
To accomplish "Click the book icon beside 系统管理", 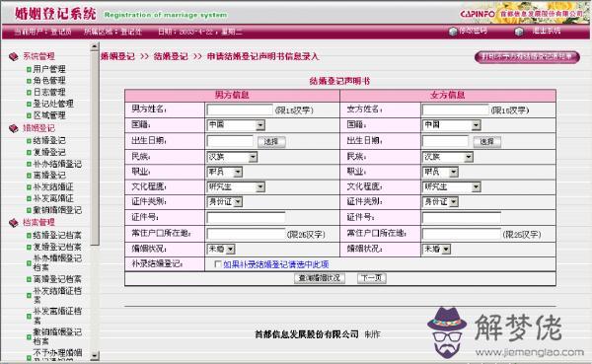I will click(14, 56).
